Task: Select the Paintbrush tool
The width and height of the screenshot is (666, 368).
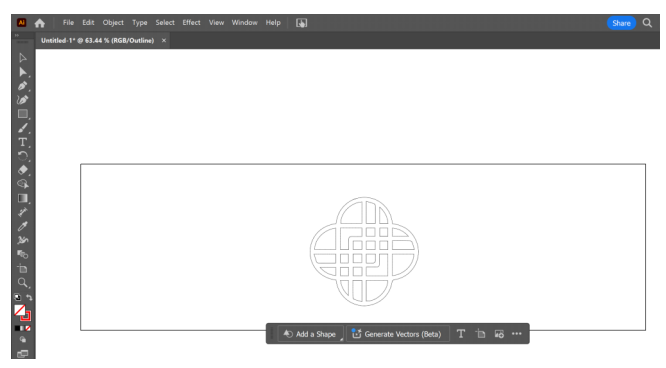Action: coord(23,128)
